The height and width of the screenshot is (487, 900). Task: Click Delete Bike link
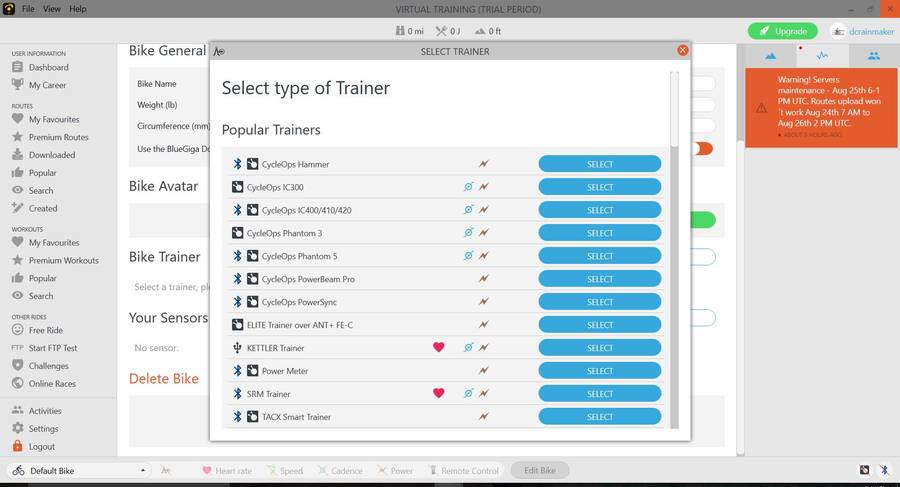pyautogui.click(x=164, y=378)
